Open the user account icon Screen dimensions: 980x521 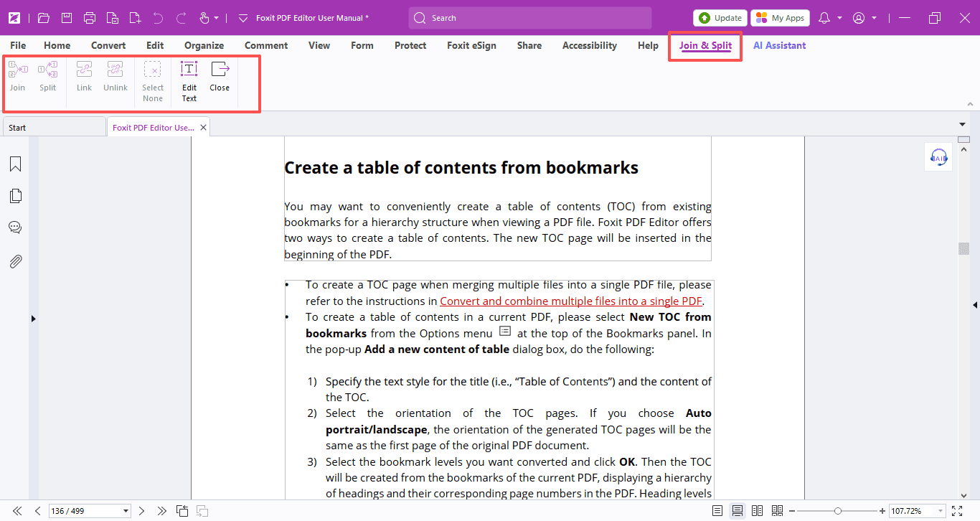pyautogui.click(x=859, y=18)
